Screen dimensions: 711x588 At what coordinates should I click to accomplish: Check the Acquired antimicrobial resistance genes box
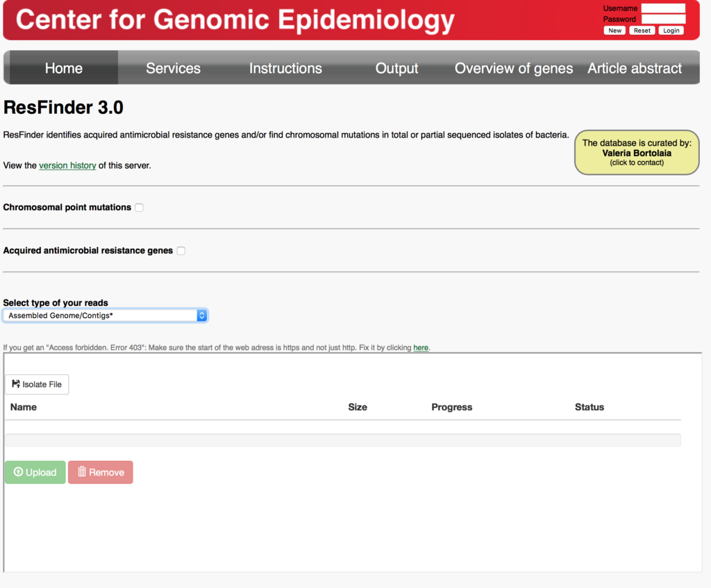[x=181, y=251]
